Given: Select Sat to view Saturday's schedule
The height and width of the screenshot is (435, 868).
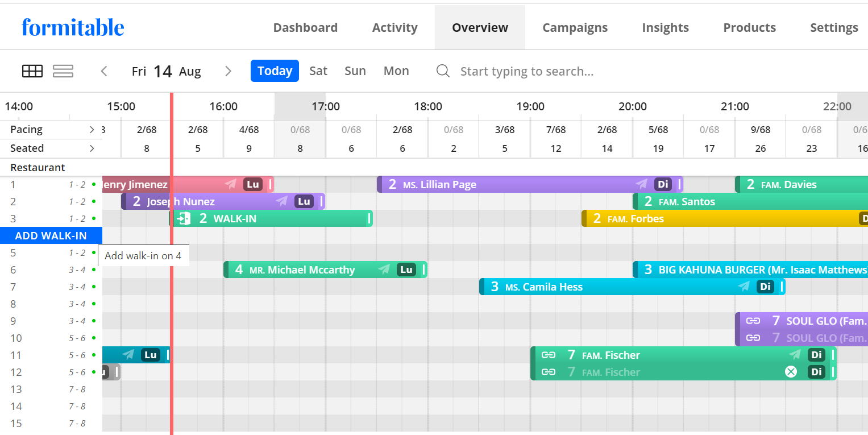Looking at the screenshot, I should point(318,71).
